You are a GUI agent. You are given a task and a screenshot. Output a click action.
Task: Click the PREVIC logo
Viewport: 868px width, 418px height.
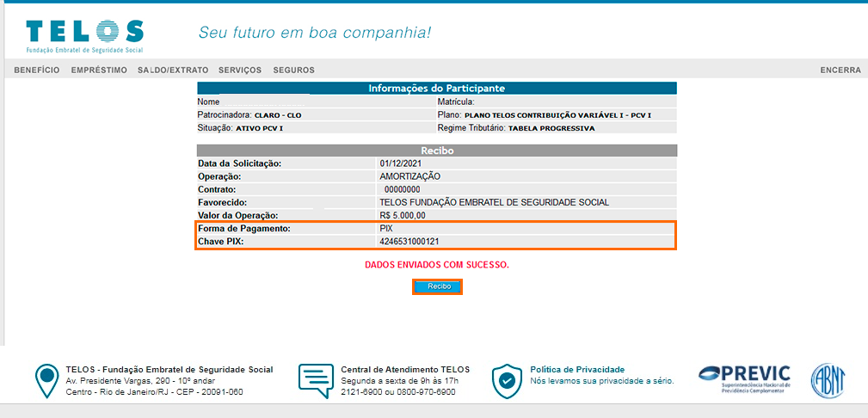[744, 380]
